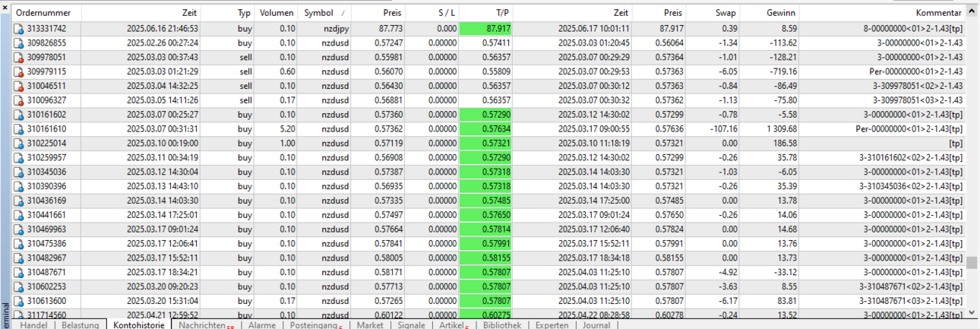Show the Experten tab
This screenshot has width=980, height=329.
point(552,324)
